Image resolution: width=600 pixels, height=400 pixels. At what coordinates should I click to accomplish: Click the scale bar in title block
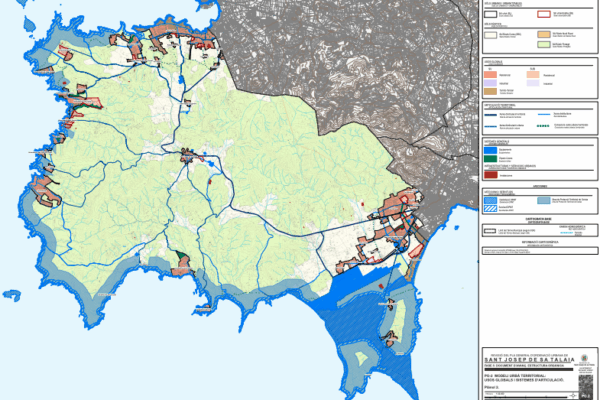(x=528, y=397)
